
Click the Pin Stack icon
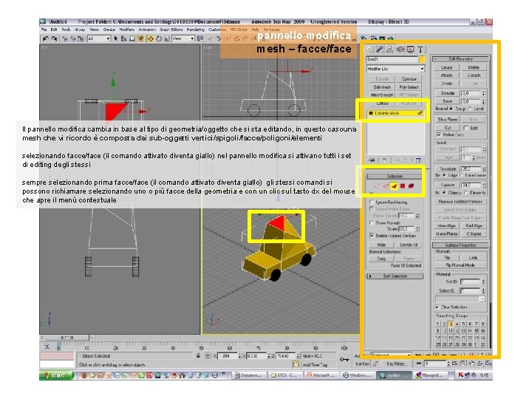[x=372, y=160]
